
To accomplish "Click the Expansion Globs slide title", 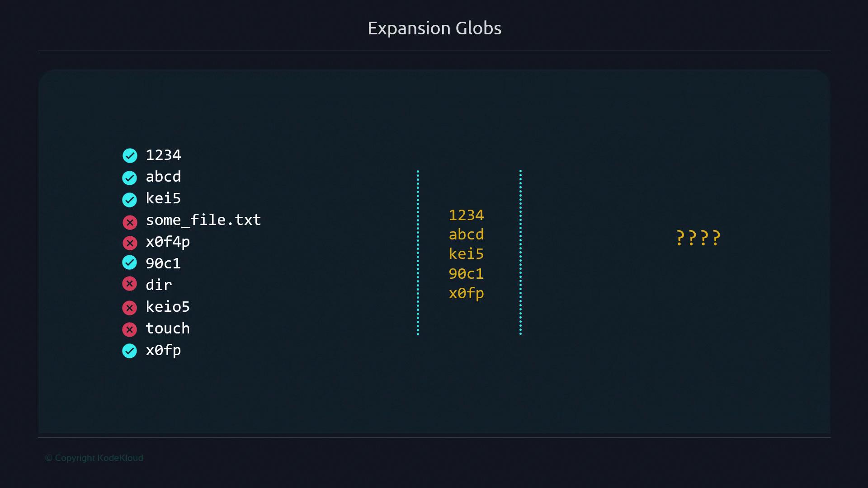I will point(434,28).
